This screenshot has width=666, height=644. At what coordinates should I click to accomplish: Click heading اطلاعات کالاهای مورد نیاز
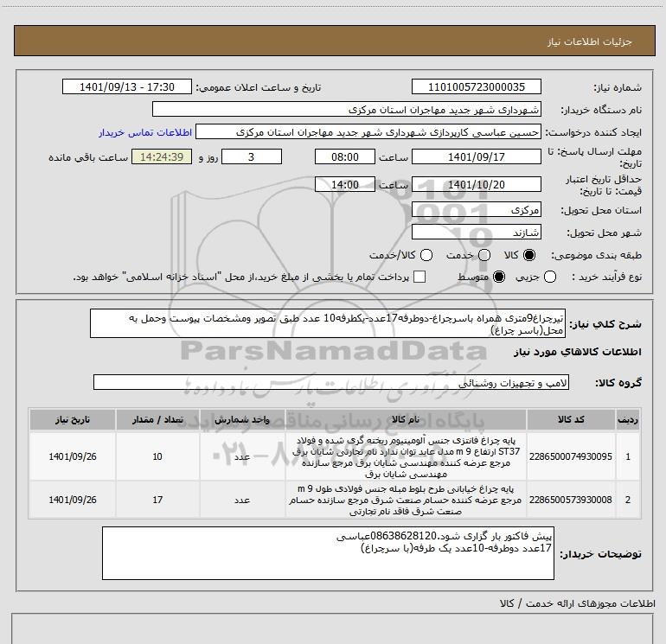tap(578, 352)
